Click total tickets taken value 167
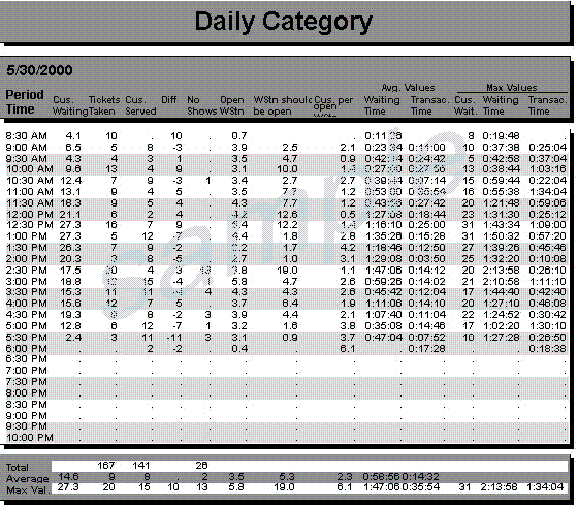576x506 pixels. 106,466
